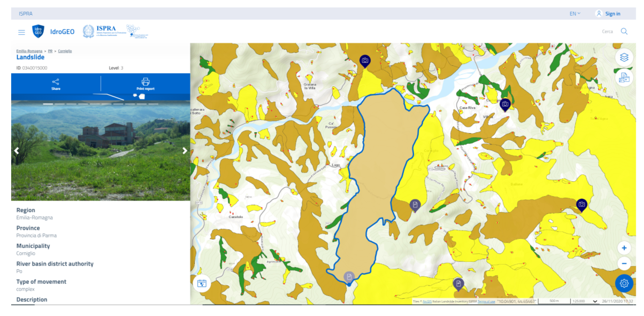Open the calendar events button on map
This screenshot has height=316, width=644.
click(x=202, y=283)
